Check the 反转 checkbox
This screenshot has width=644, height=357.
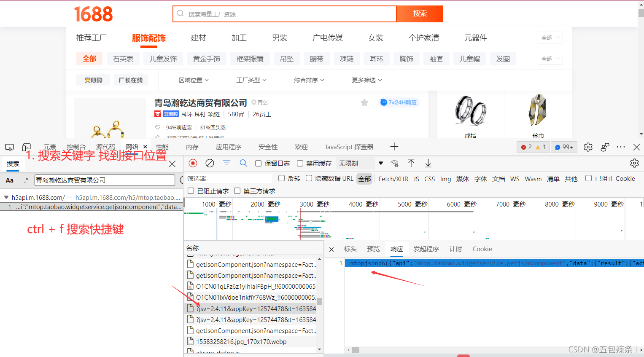[x=282, y=178]
